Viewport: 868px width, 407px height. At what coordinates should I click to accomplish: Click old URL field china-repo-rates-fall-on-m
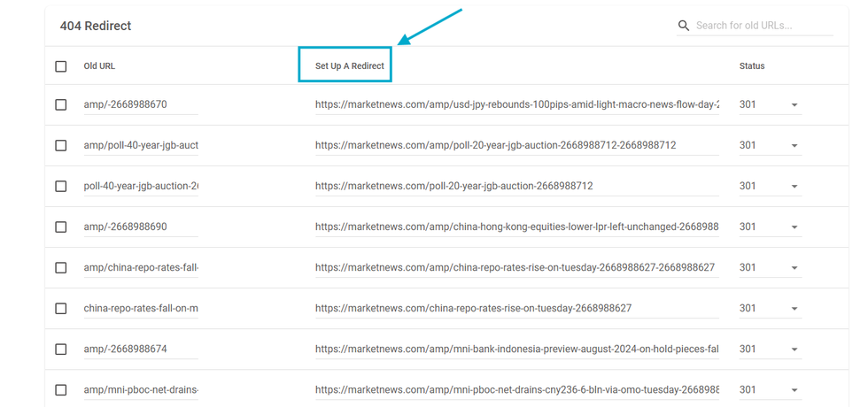pyautogui.click(x=140, y=308)
